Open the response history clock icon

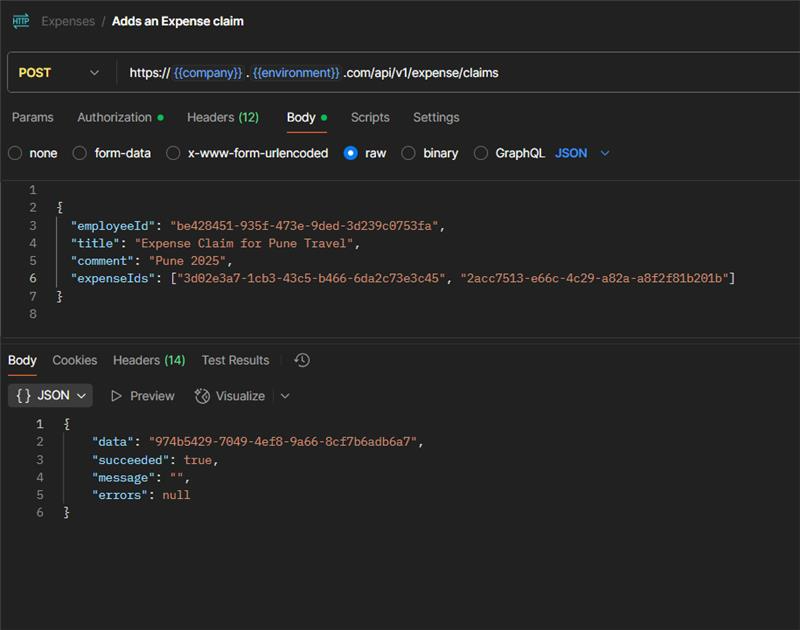coord(302,360)
